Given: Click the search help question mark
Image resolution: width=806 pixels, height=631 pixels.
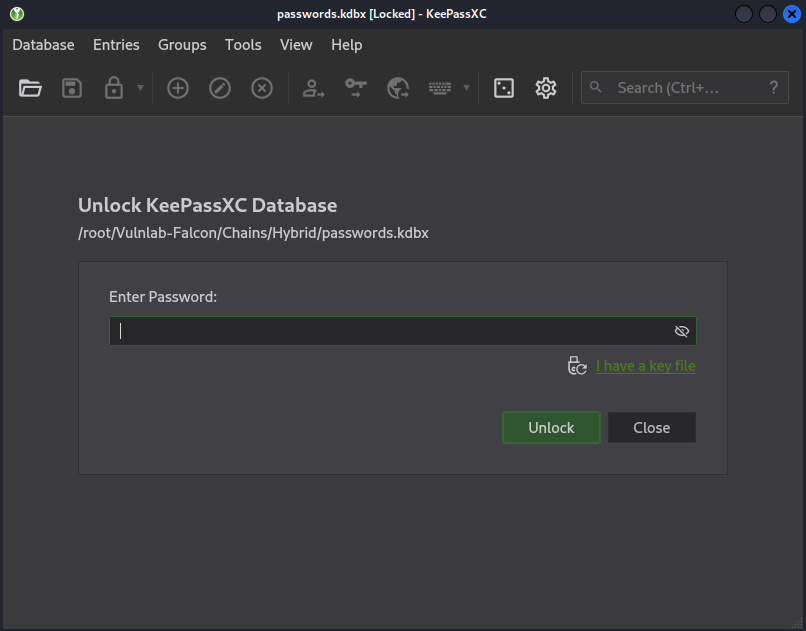Looking at the screenshot, I should tap(773, 88).
